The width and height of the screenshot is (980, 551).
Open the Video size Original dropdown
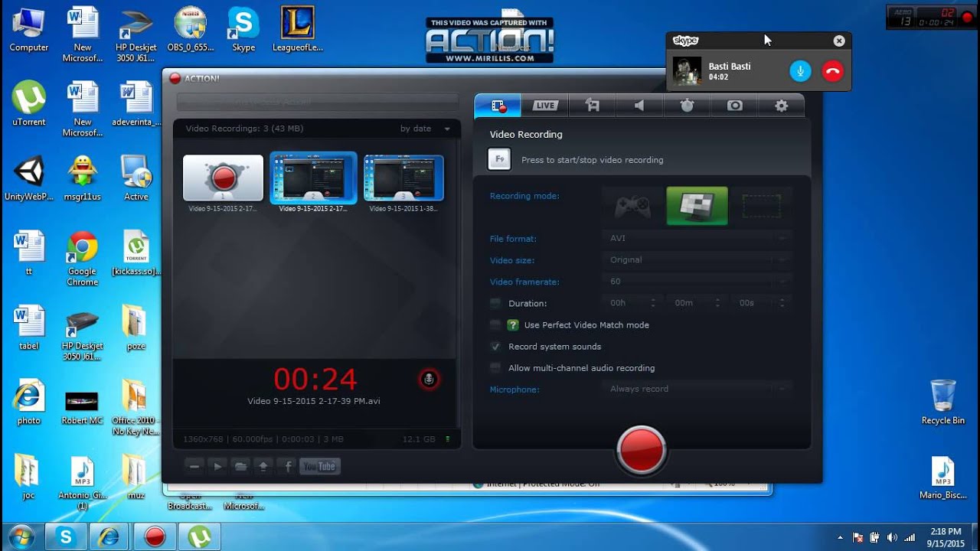pos(696,259)
